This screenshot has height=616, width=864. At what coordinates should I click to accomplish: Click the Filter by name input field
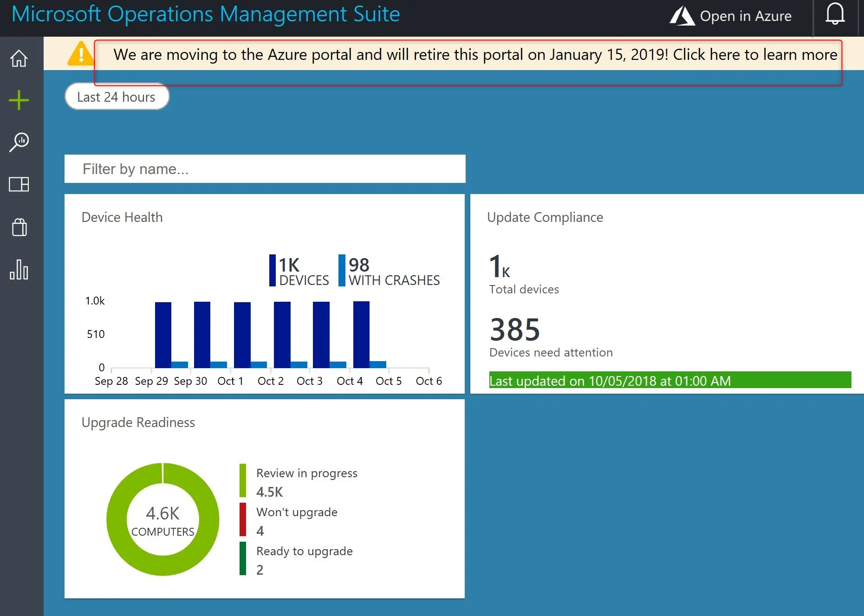click(265, 169)
